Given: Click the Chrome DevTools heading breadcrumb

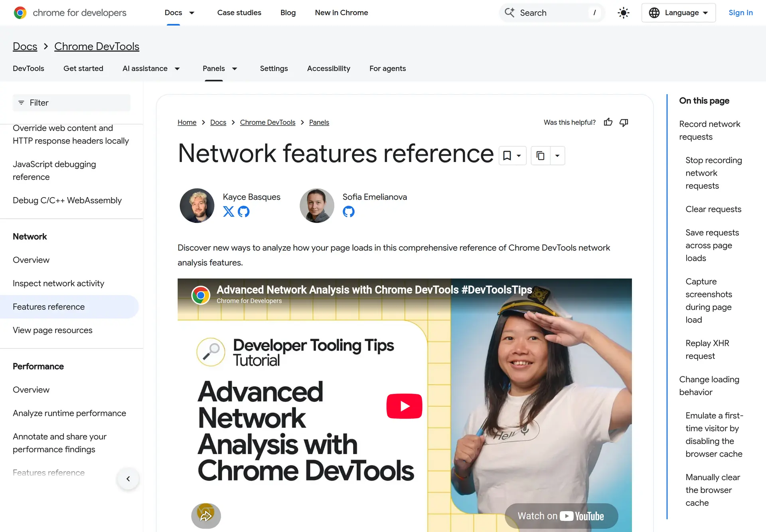Looking at the screenshot, I should pos(97,46).
